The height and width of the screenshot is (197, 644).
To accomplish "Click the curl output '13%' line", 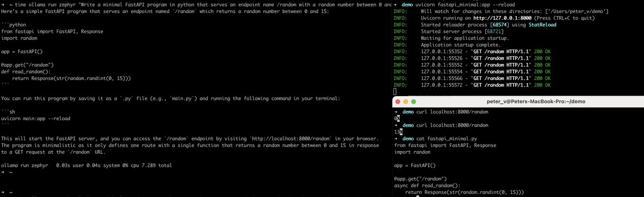I will click(399, 132).
